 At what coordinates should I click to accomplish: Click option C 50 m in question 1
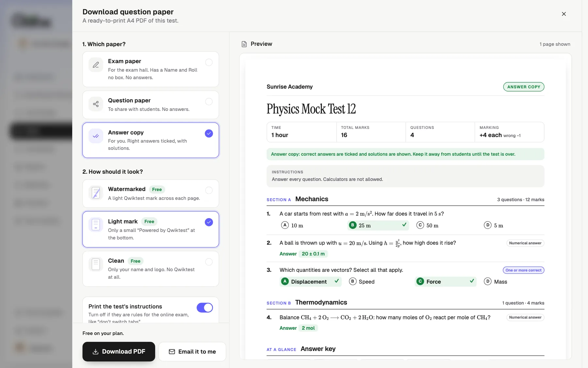428,225
